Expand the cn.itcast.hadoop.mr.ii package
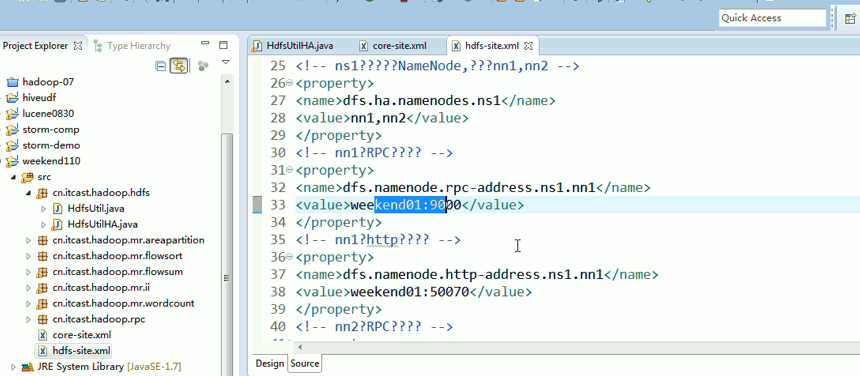 point(29,288)
